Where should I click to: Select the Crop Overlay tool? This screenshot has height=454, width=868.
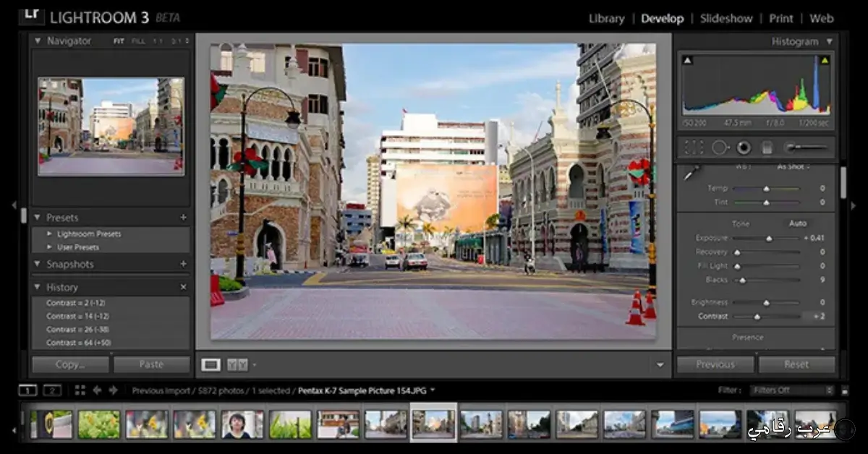click(694, 147)
